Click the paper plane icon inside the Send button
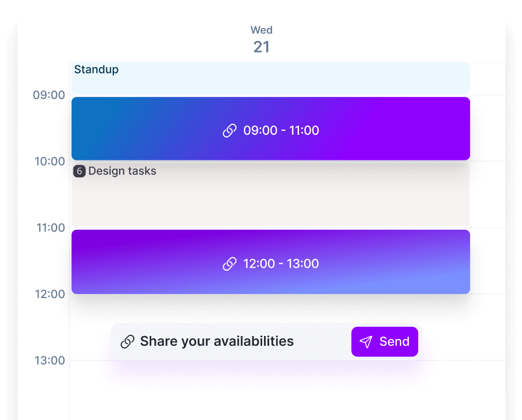Image resolution: width=522 pixels, height=420 pixels. (x=366, y=341)
